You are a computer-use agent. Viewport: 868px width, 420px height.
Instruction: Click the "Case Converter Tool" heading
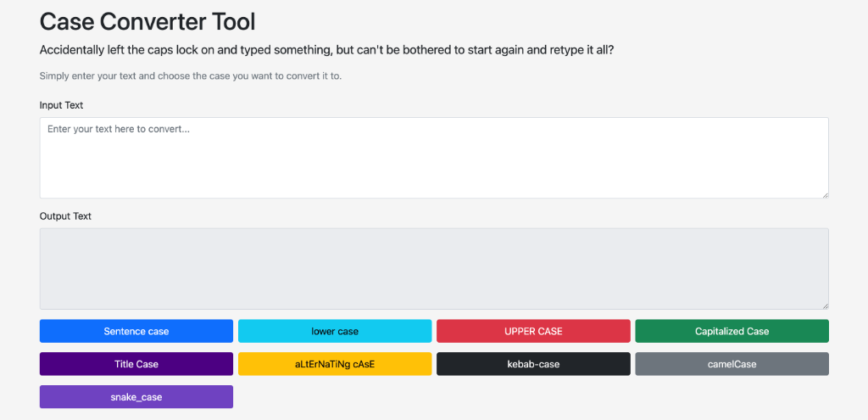[x=147, y=21]
